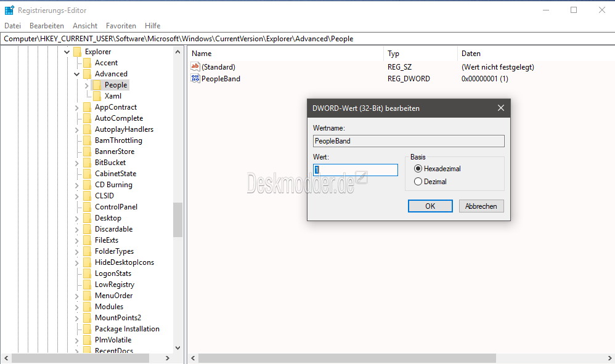
Task: Expand the AppContract tree node
Action: 77,107
